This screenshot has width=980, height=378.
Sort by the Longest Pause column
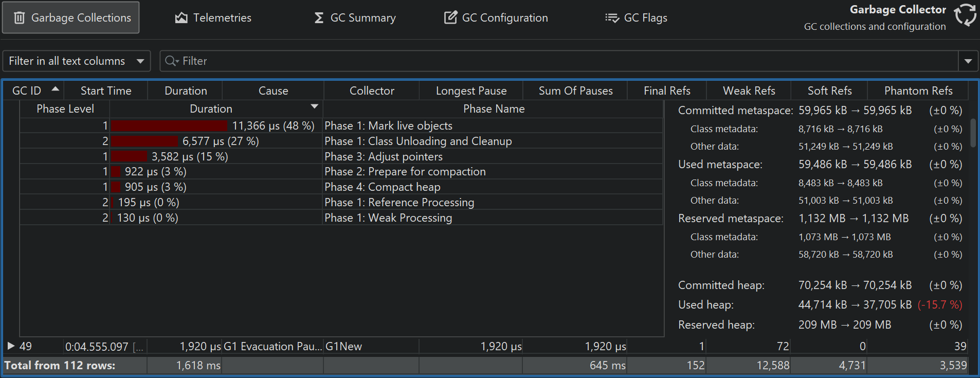pos(471,91)
